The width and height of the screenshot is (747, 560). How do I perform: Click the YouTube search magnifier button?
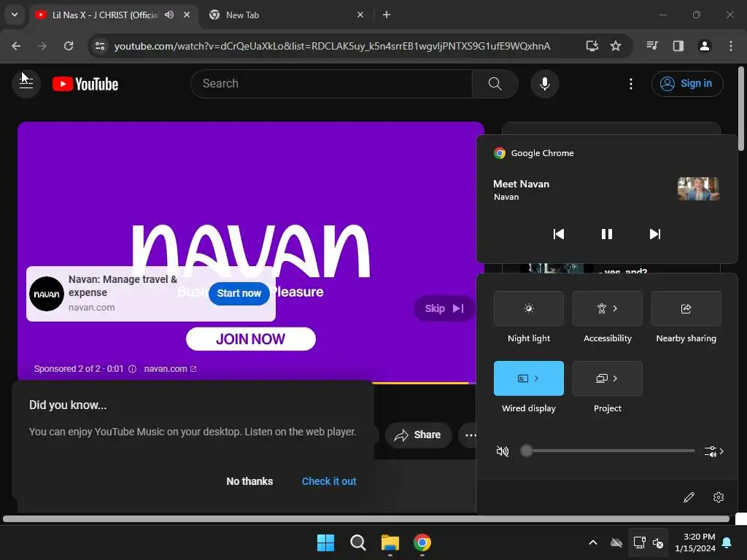point(495,84)
